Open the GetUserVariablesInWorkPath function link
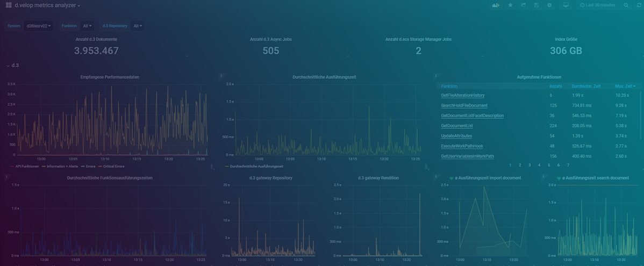This screenshot has height=266, width=644. click(467, 156)
